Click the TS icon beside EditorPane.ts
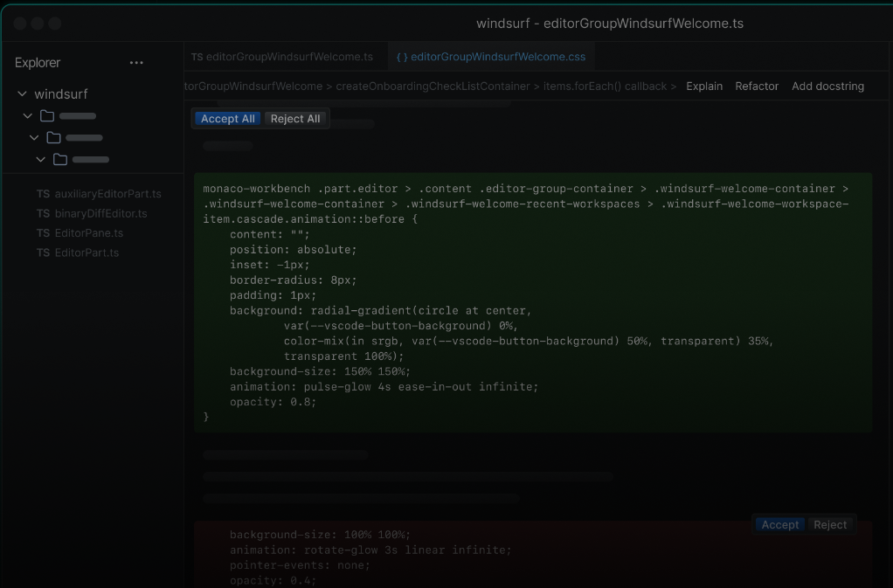Screen dimensions: 893x588 coord(43,232)
